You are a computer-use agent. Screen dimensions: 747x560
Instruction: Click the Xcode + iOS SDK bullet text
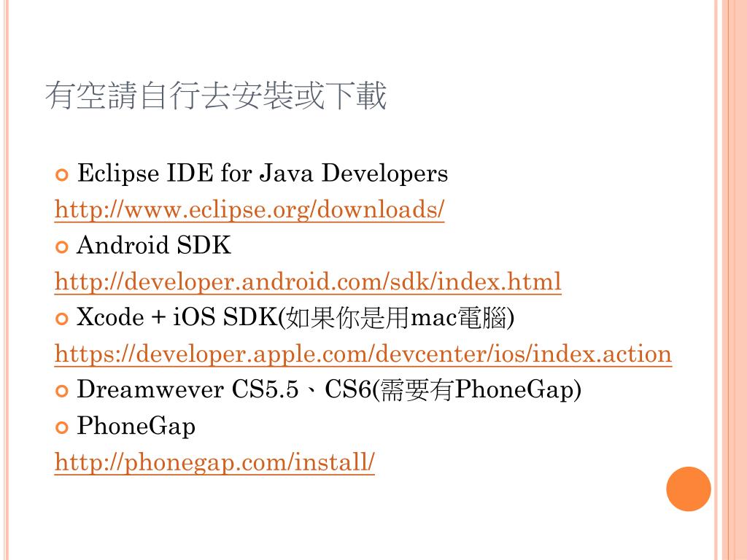[295, 318]
